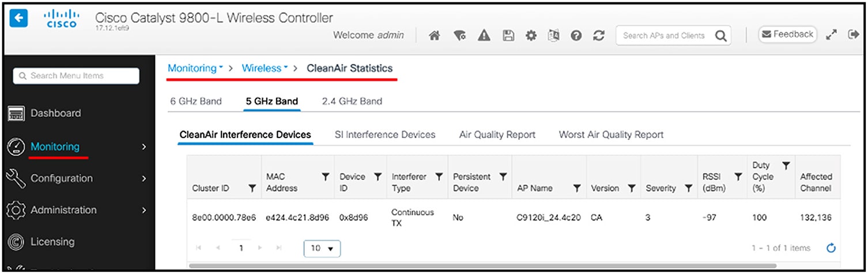Click AP name C9120i_24.4c20
Viewport: 868px width, 274px height.
(x=549, y=218)
